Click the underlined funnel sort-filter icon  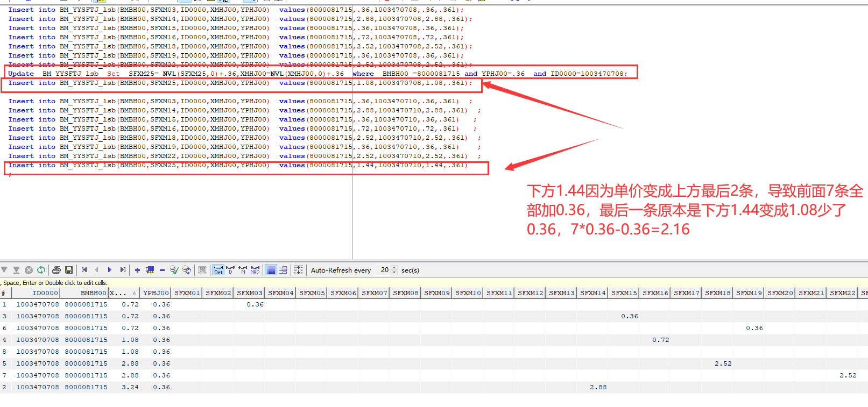coord(16,270)
